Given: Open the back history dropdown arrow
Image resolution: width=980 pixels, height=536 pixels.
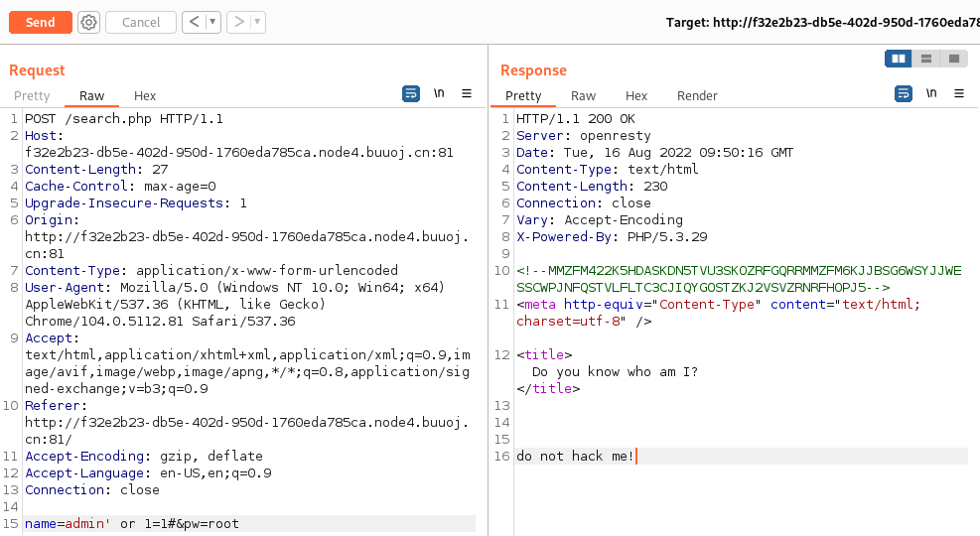Looking at the screenshot, I should [212, 23].
